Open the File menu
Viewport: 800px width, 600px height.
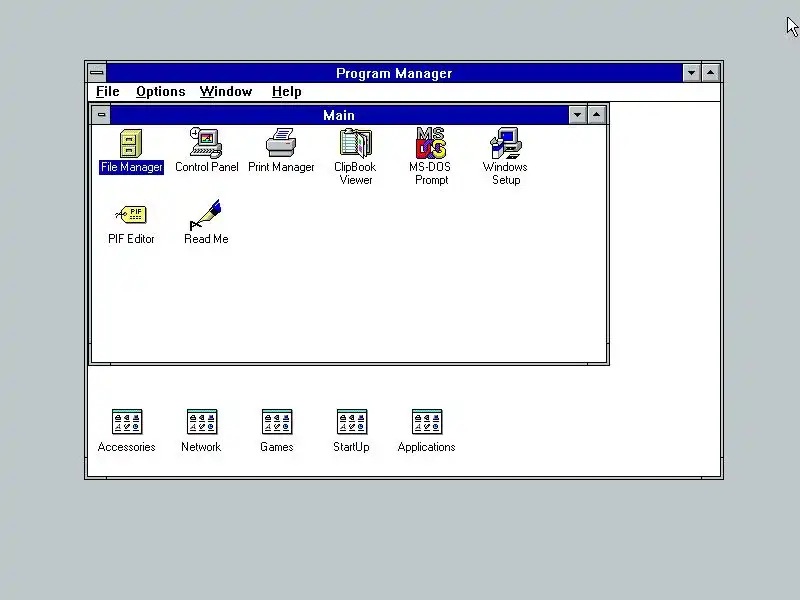pos(108,92)
